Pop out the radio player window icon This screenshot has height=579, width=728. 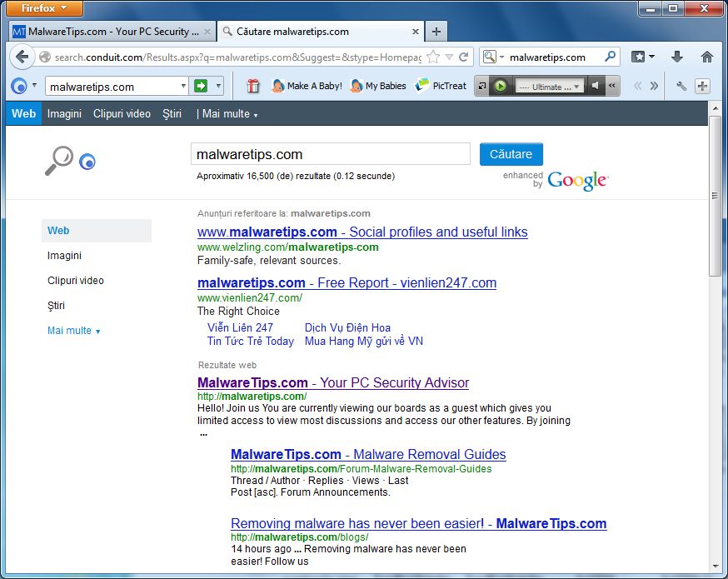pyautogui.click(x=482, y=86)
